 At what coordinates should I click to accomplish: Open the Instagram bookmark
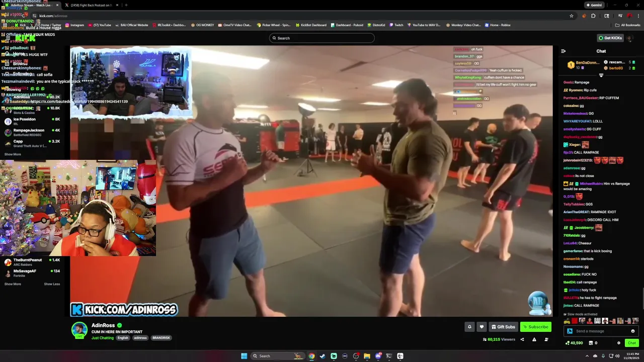(74, 25)
